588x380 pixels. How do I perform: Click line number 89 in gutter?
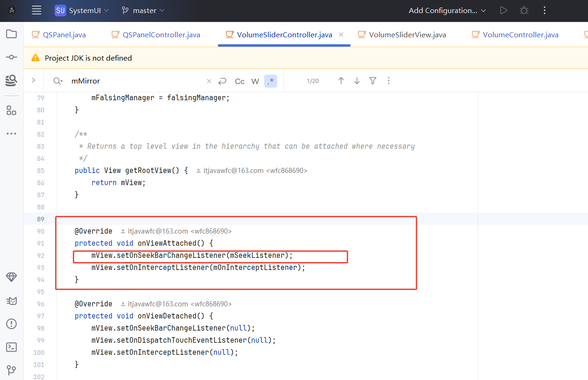coord(40,219)
